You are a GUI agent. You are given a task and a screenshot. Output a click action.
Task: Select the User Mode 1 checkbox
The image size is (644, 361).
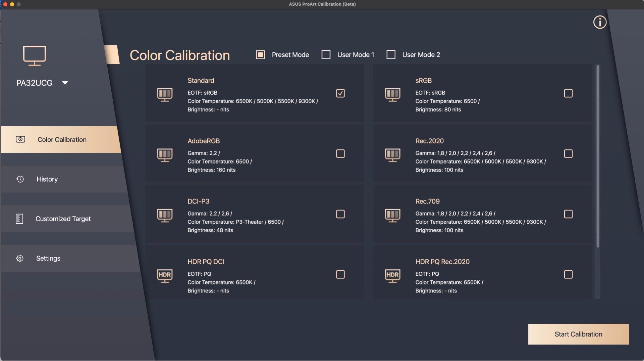coord(326,55)
